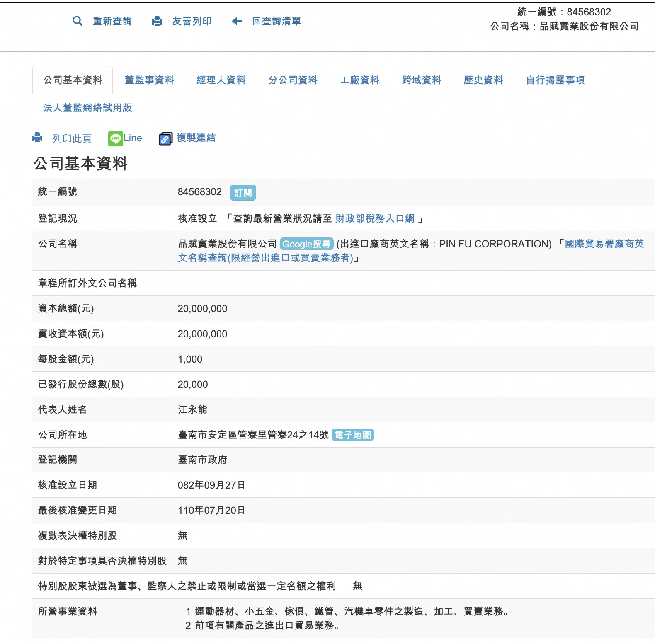The image size is (655, 644).
Task: Click business item 1 about 運動器材
Action: click(347, 611)
